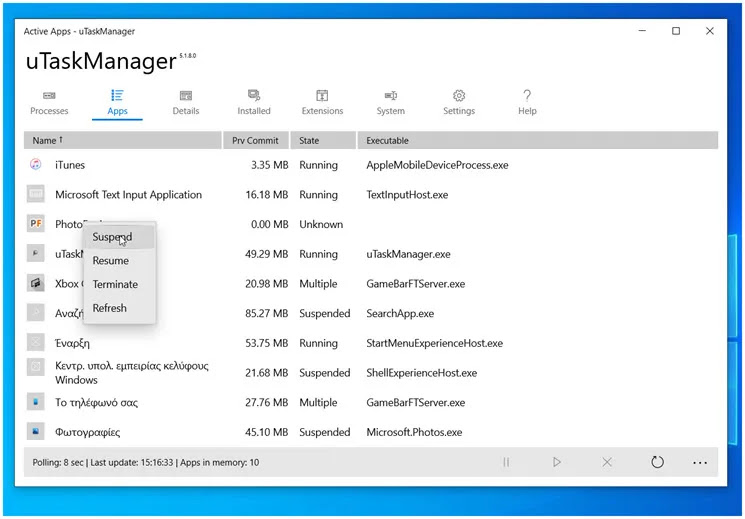
Task: Click the orange PF app icon
Action: pos(36,223)
